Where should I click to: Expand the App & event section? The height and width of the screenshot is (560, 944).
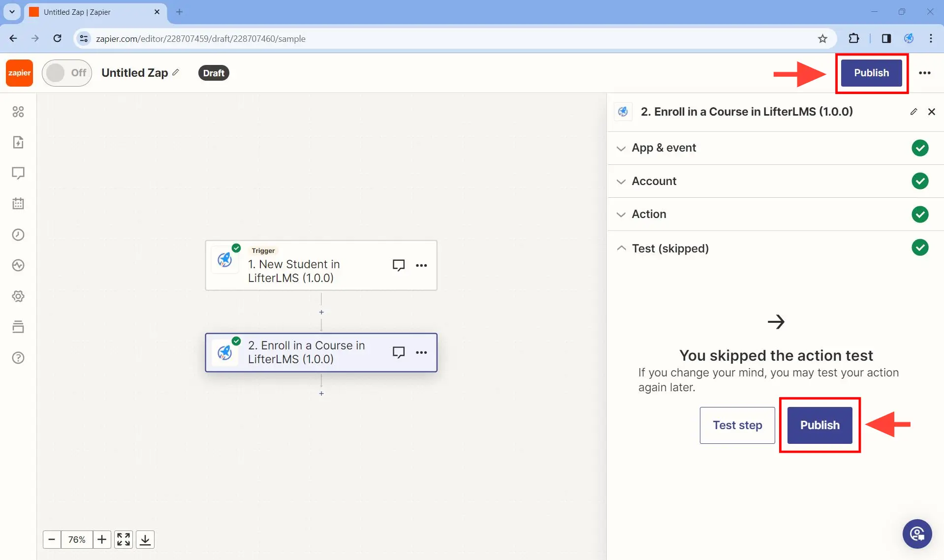pyautogui.click(x=775, y=148)
